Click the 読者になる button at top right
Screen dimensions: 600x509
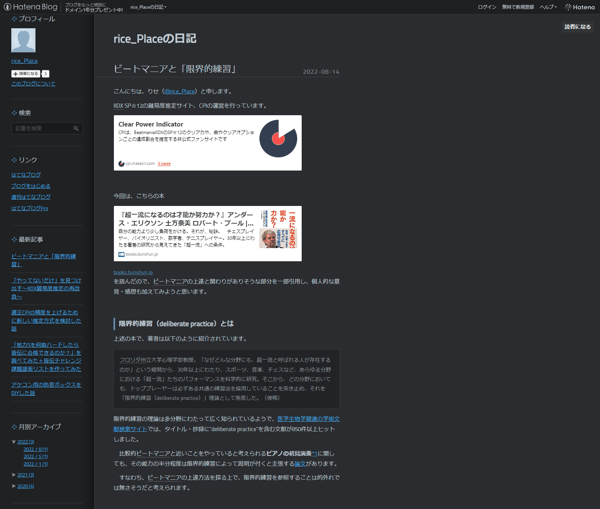pos(577,27)
